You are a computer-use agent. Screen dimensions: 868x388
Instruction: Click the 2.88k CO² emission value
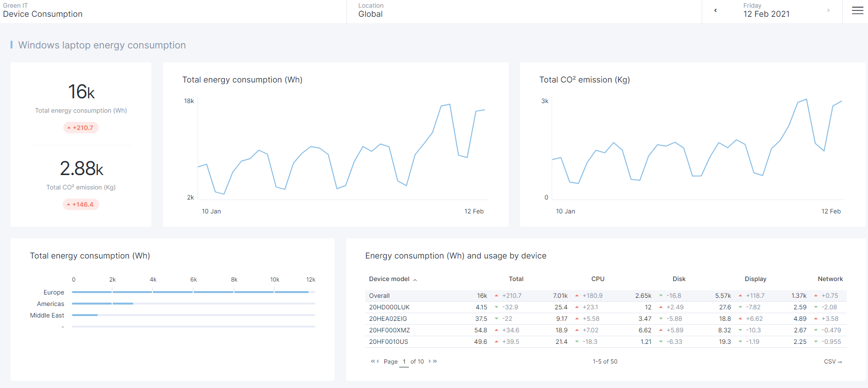(x=81, y=168)
